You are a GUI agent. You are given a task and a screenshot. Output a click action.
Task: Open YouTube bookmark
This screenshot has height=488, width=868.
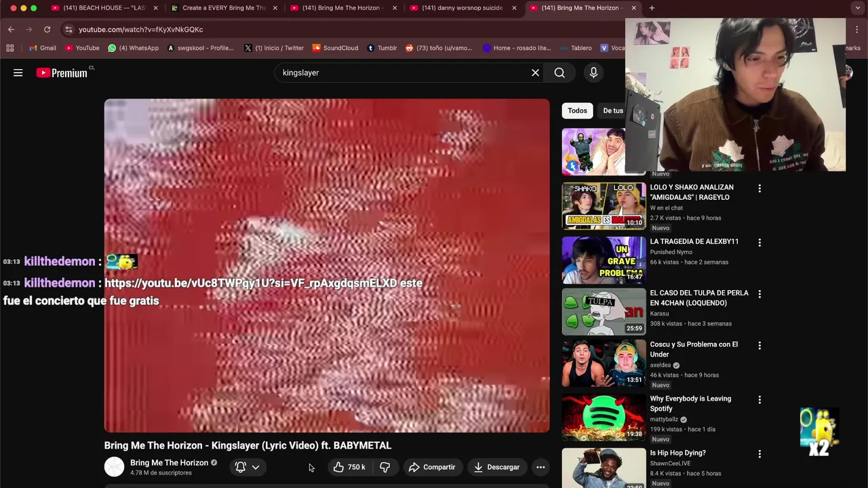pyautogui.click(x=82, y=48)
